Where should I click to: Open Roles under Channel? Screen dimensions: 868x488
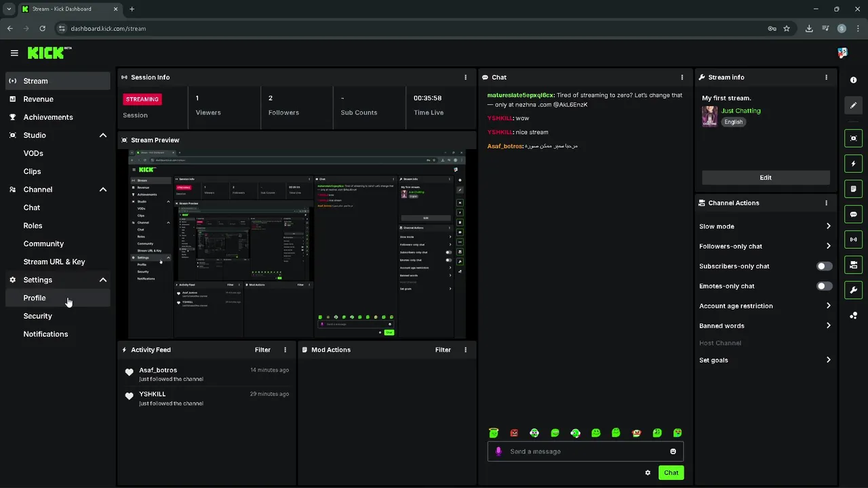pos(58,226)
